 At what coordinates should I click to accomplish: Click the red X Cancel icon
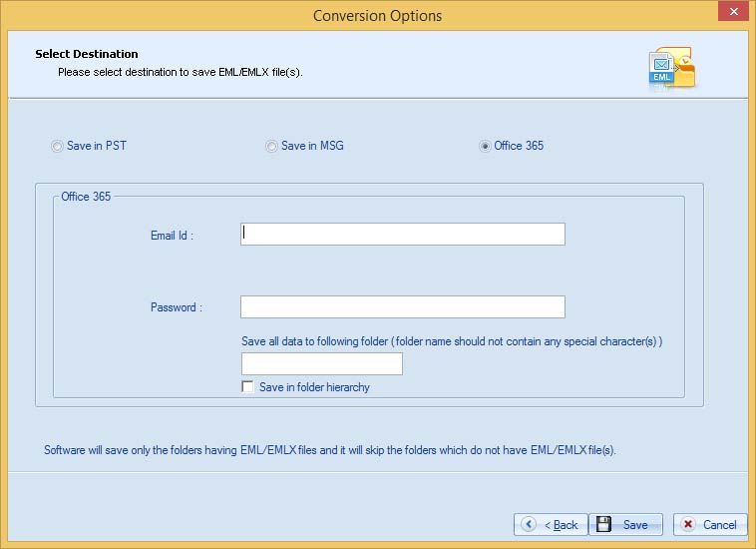point(688,524)
